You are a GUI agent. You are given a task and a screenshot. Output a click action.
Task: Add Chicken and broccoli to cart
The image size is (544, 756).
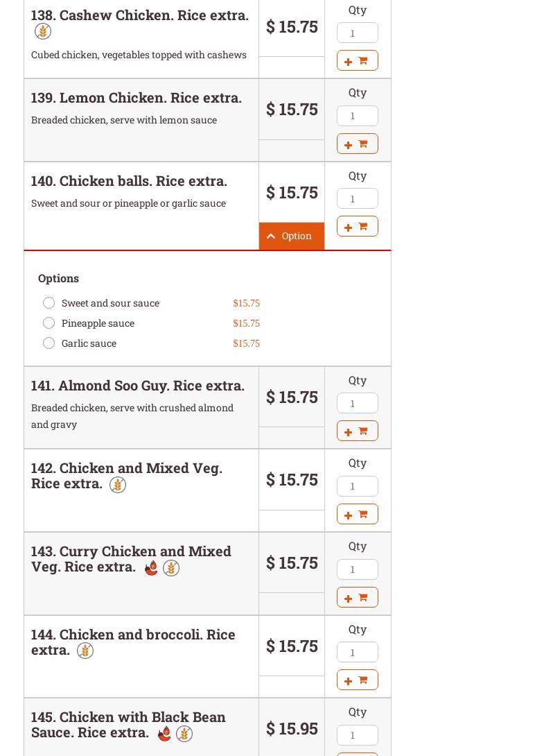click(357, 680)
